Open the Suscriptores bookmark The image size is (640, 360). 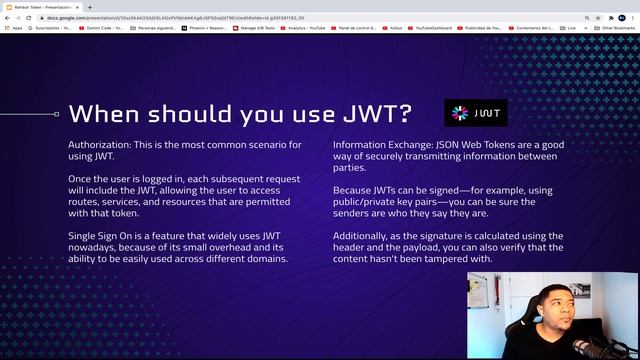[49, 28]
